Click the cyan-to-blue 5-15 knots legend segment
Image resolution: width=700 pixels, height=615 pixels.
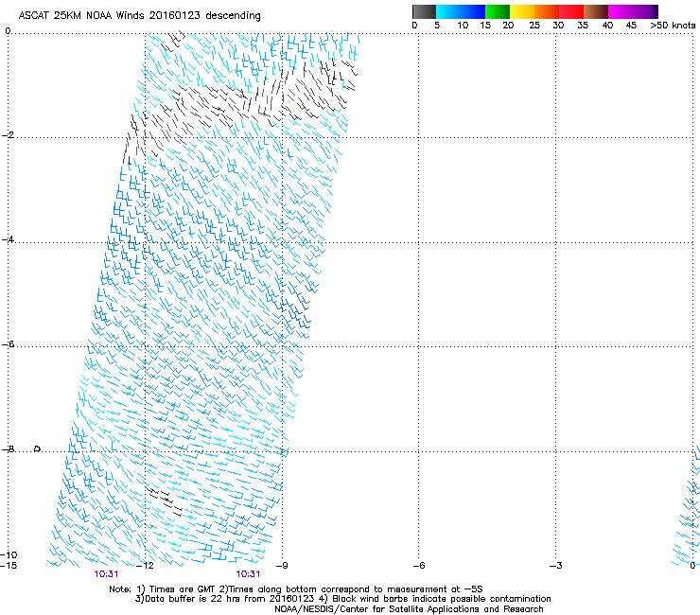461,11
